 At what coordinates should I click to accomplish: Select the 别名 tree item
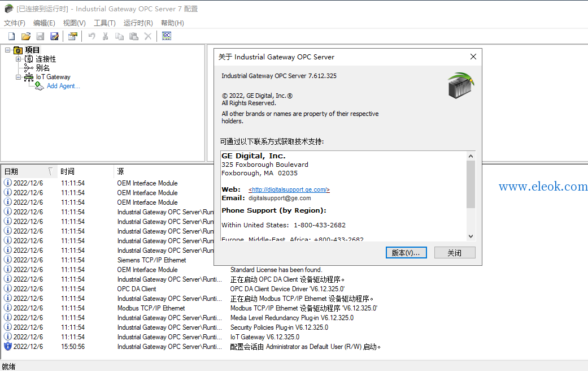[x=43, y=68]
